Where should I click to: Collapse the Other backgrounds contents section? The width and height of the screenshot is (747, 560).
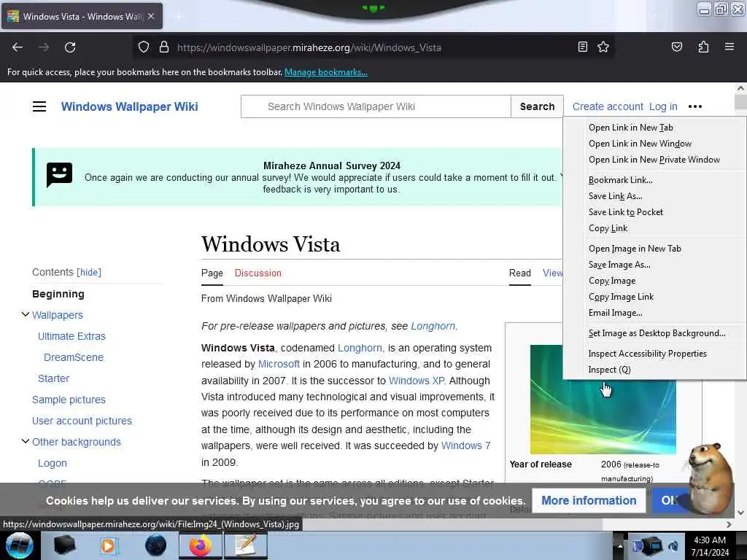[x=26, y=441]
